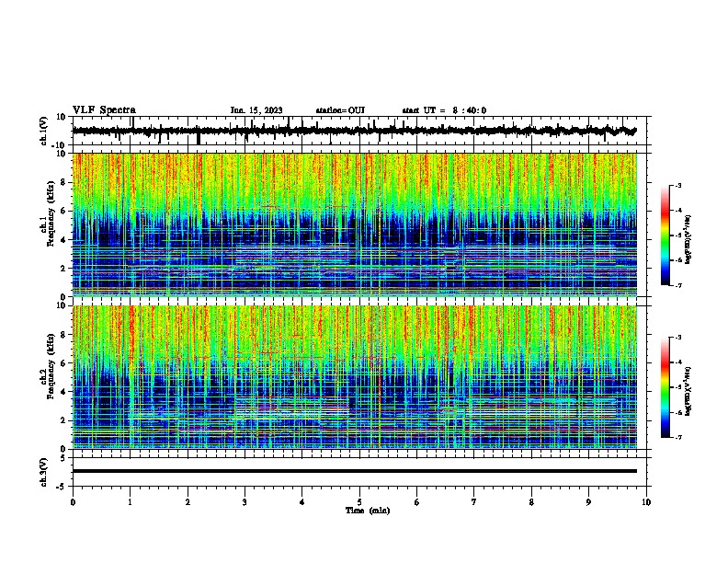The image size is (728, 563).
Task: Click time axis tick label "0"
Action: (73, 502)
